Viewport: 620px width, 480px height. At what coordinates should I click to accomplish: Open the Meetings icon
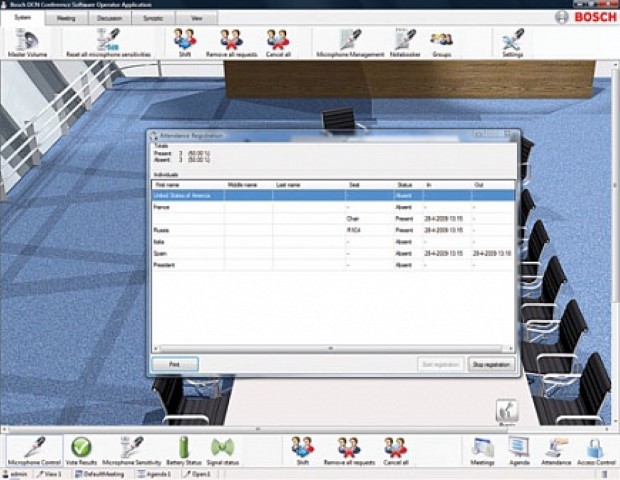(x=482, y=450)
